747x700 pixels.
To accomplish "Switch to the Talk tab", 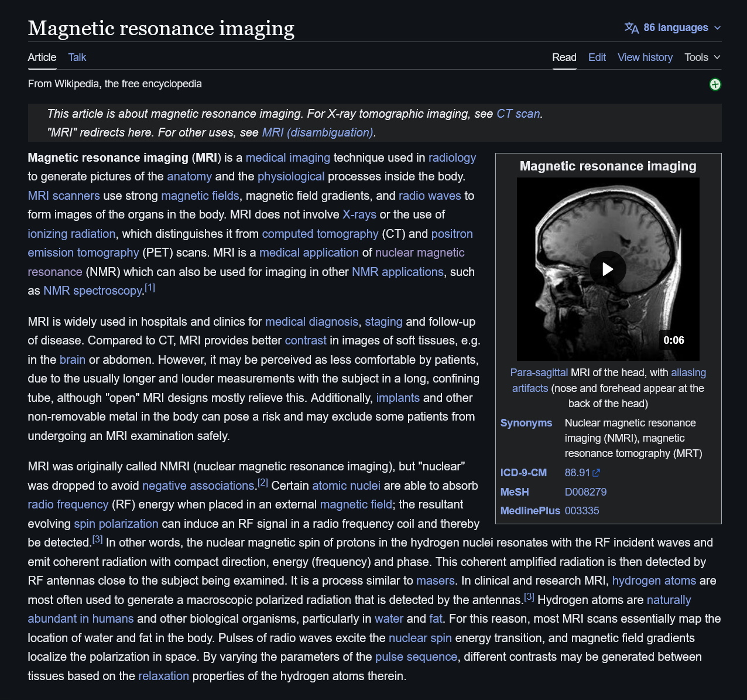I will pos(77,57).
